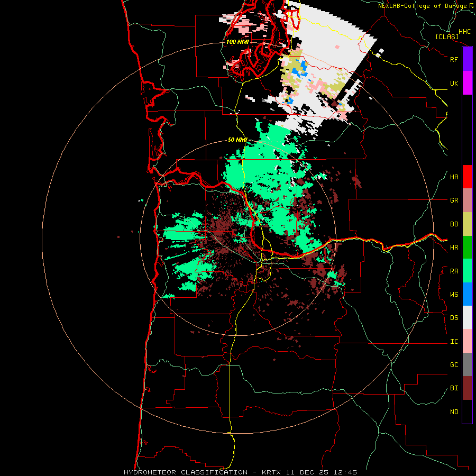The height and width of the screenshot is (476, 476).
Task: Click the WS blue legend swatch
Action: 467,294
